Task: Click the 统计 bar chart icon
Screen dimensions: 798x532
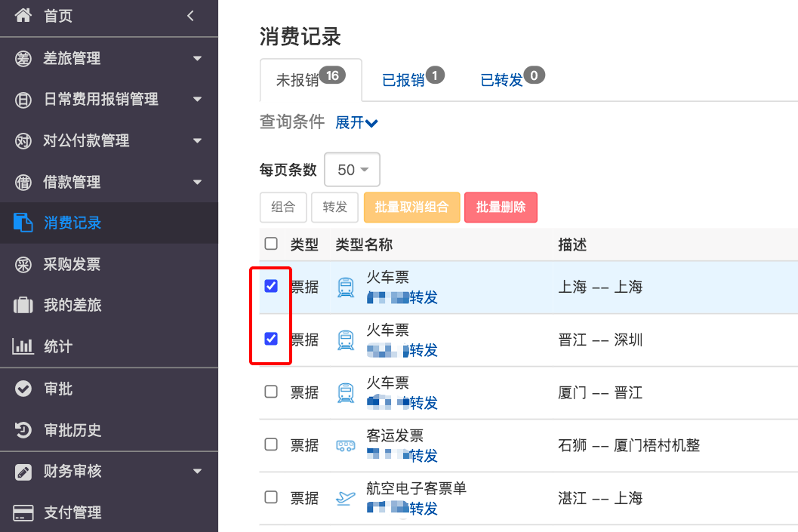Action: [x=23, y=346]
